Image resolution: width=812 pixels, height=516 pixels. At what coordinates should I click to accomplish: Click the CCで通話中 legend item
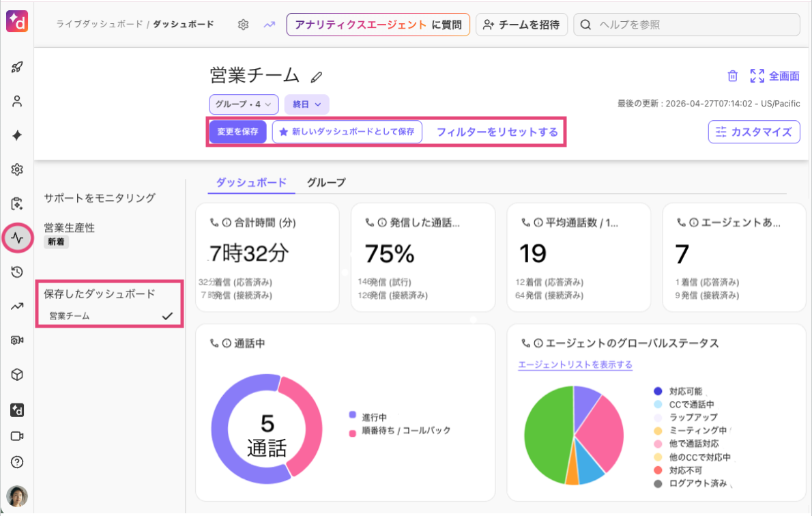[x=684, y=404]
